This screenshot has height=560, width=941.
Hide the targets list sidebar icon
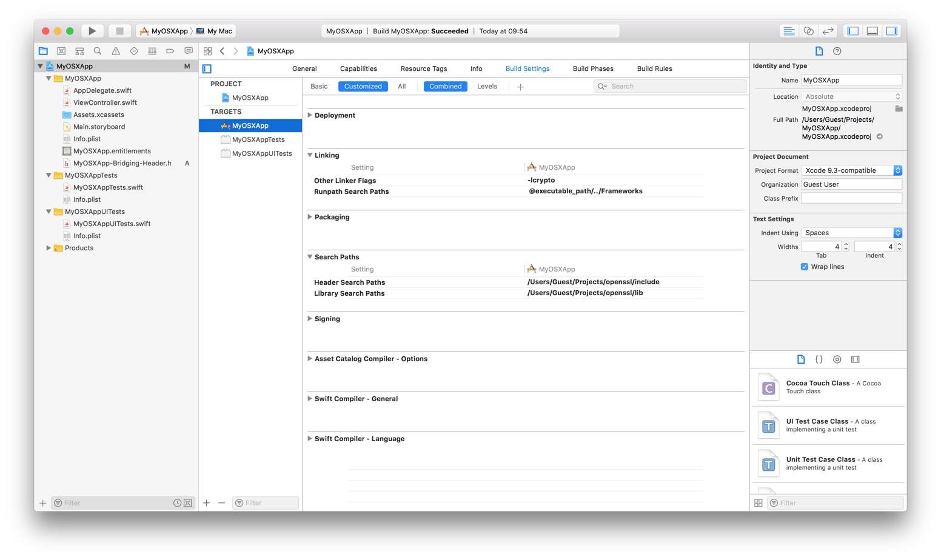[207, 69]
